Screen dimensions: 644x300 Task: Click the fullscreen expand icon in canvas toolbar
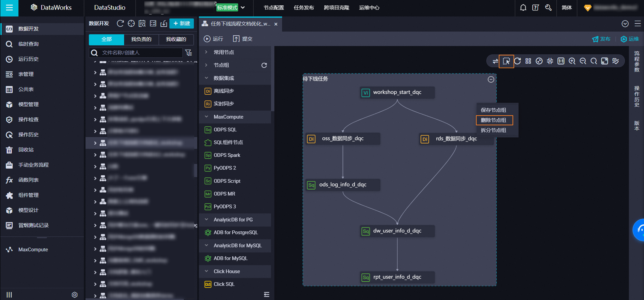point(604,61)
